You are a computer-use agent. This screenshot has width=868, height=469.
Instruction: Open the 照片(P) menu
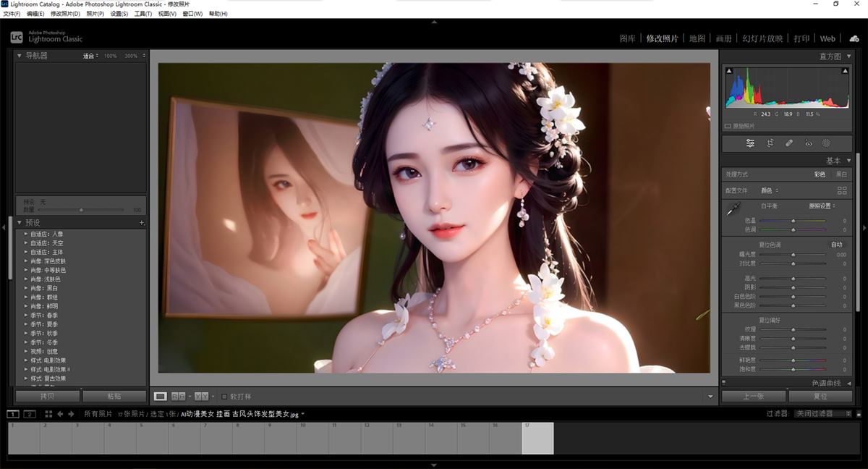coord(95,14)
